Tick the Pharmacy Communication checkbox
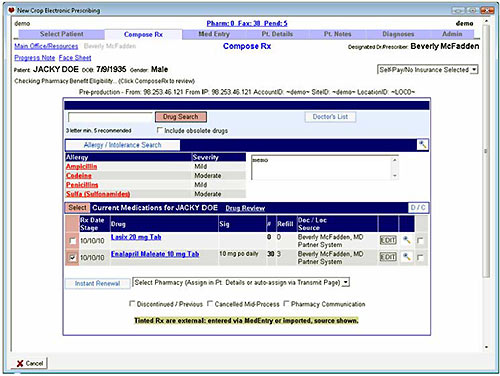Viewport: 500px width, 376px height. coord(286,304)
